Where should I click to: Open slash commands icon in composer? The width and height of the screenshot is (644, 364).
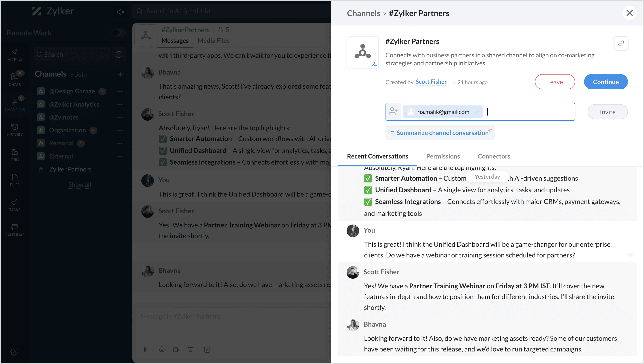pos(207,349)
